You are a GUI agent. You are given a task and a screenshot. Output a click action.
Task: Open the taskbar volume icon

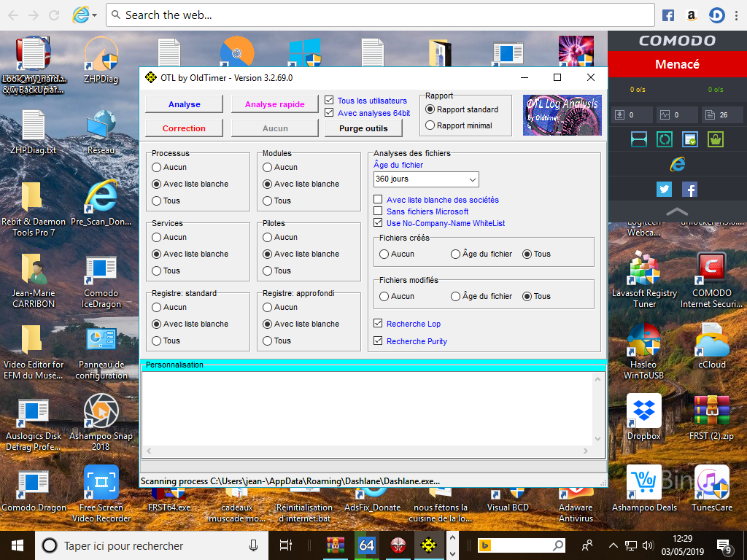click(x=648, y=545)
